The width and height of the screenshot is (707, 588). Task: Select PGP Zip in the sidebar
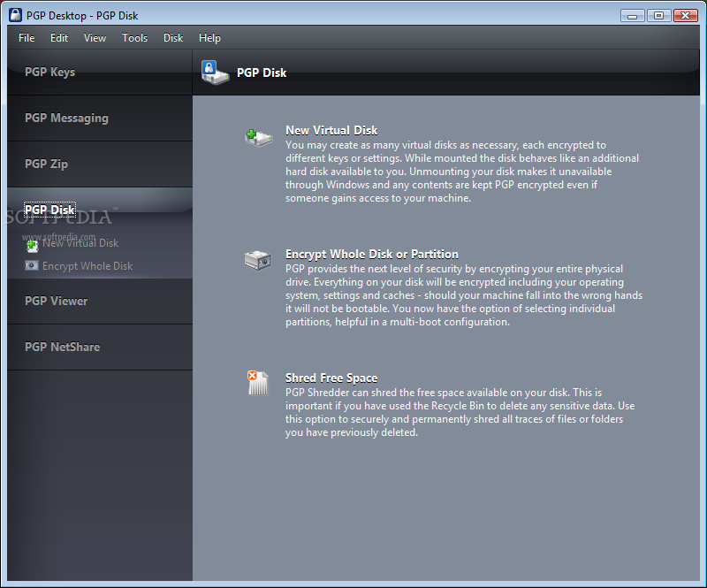click(x=100, y=164)
